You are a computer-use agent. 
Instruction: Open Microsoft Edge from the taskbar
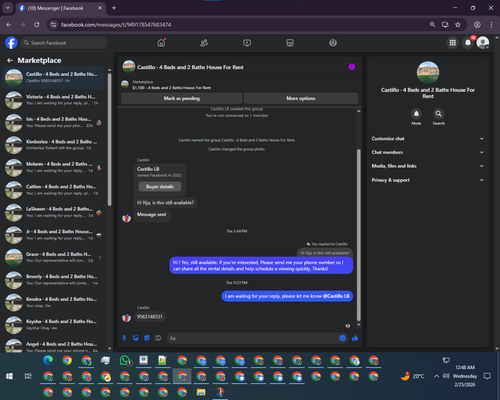pos(48,360)
